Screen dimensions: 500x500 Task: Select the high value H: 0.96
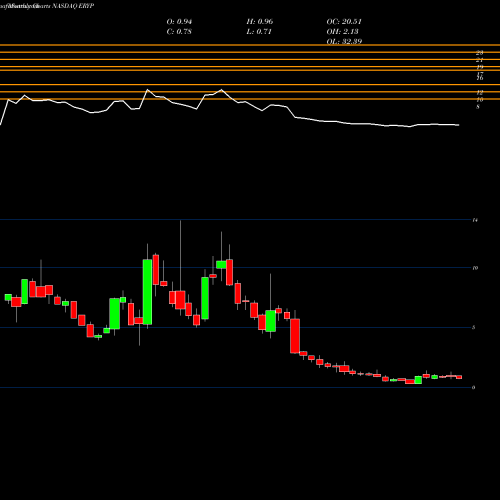tap(260, 22)
